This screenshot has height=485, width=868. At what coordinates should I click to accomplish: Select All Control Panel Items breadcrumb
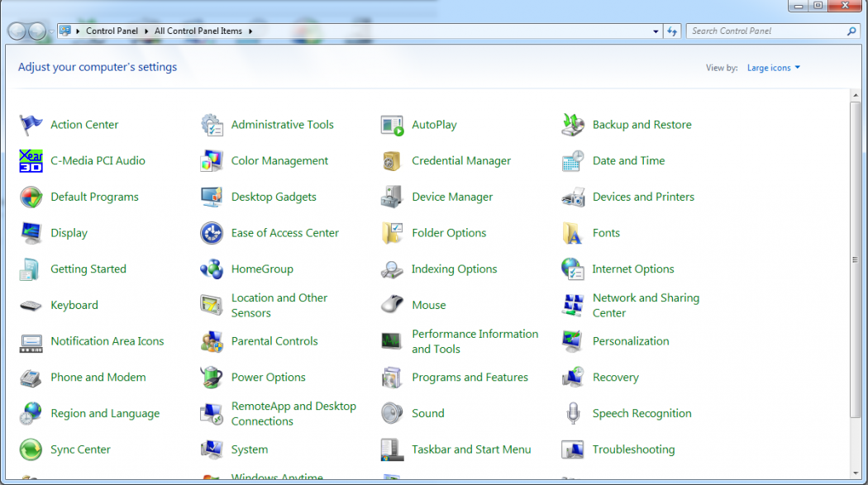point(198,31)
